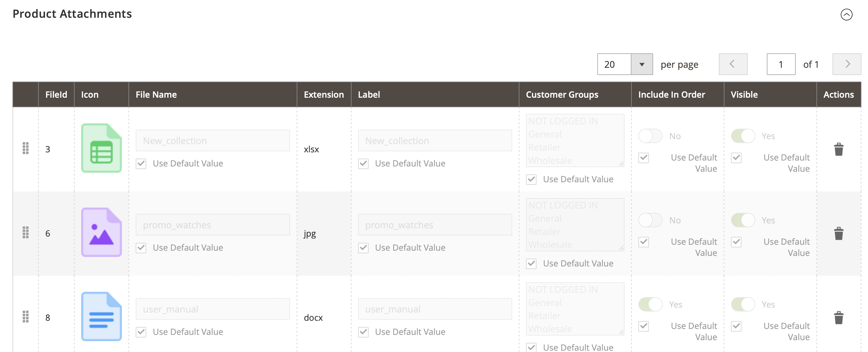Image resolution: width=868 pixels, height=352 pixels.
Task: Toggle Include In Order switch for user_manual
Action: 651,304
